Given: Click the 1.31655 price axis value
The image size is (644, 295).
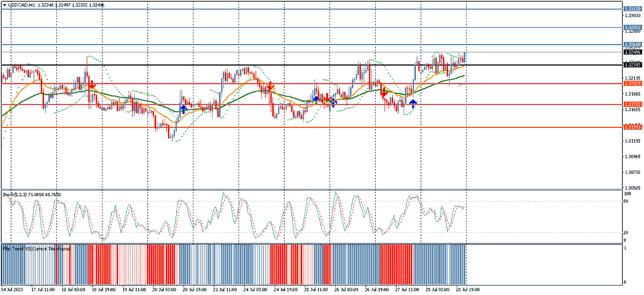Looking at the screenshot, I should (x=632, y=110).
